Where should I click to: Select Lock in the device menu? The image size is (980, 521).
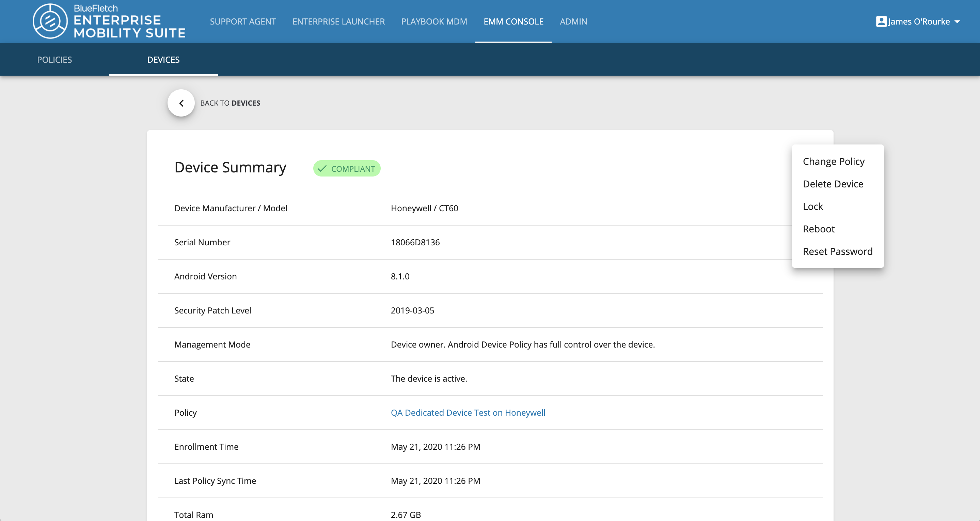point(837,206)
